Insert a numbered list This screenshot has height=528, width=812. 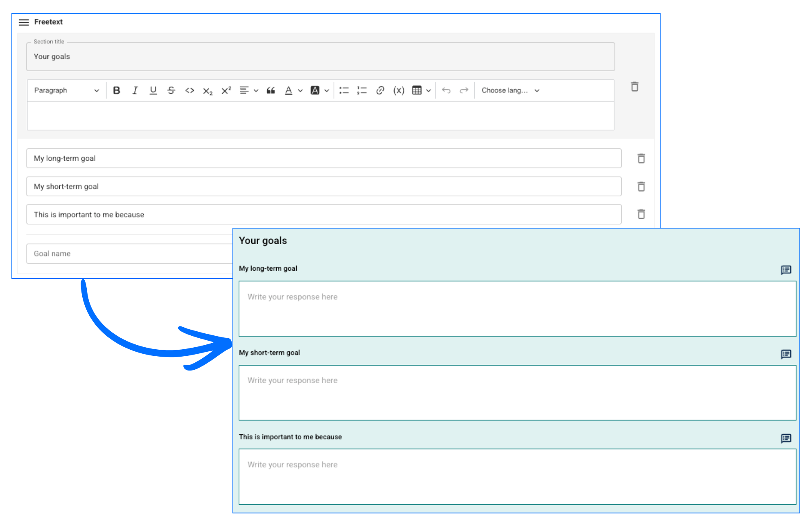click(362, 90)
